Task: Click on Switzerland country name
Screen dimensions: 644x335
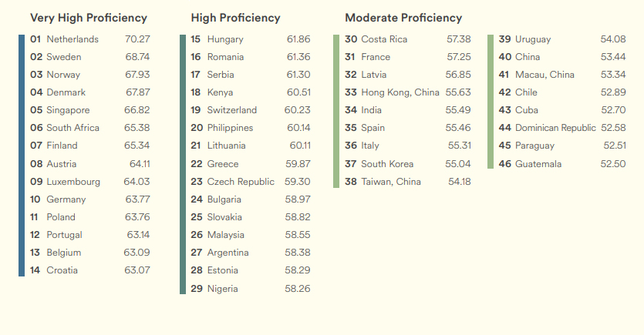Action: pos(232,110)
